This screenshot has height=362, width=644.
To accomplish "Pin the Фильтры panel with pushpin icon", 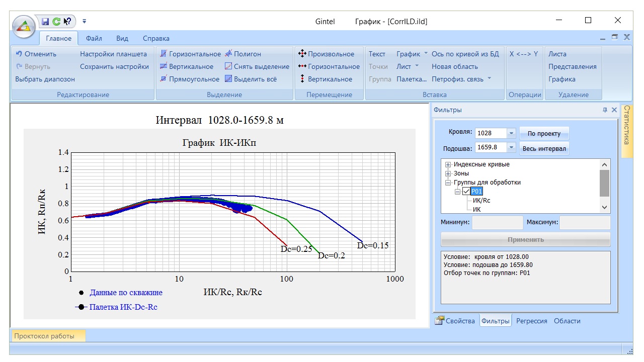I will click(605, 110).
